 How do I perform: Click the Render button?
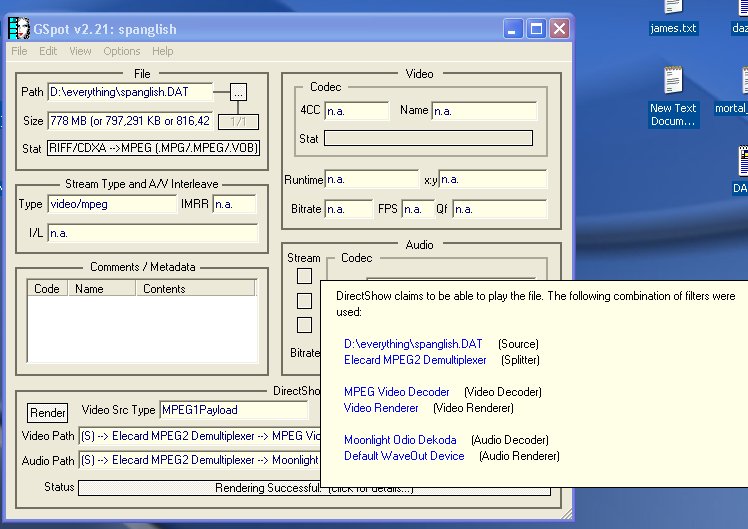click(x=47, y=413)
